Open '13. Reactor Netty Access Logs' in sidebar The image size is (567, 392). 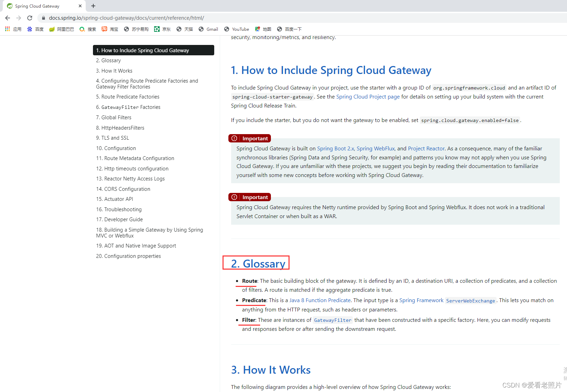pyautogui.click(x=131, y=179)
